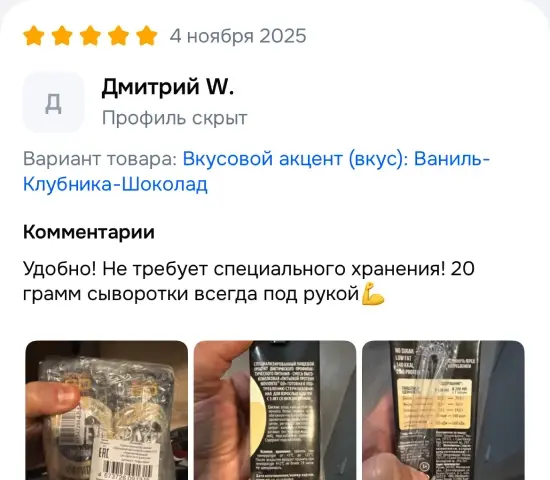This screenshot has width=550, height=480.
Task: Open third review photo with nutrition table
Action: click(x=443, y=410)
